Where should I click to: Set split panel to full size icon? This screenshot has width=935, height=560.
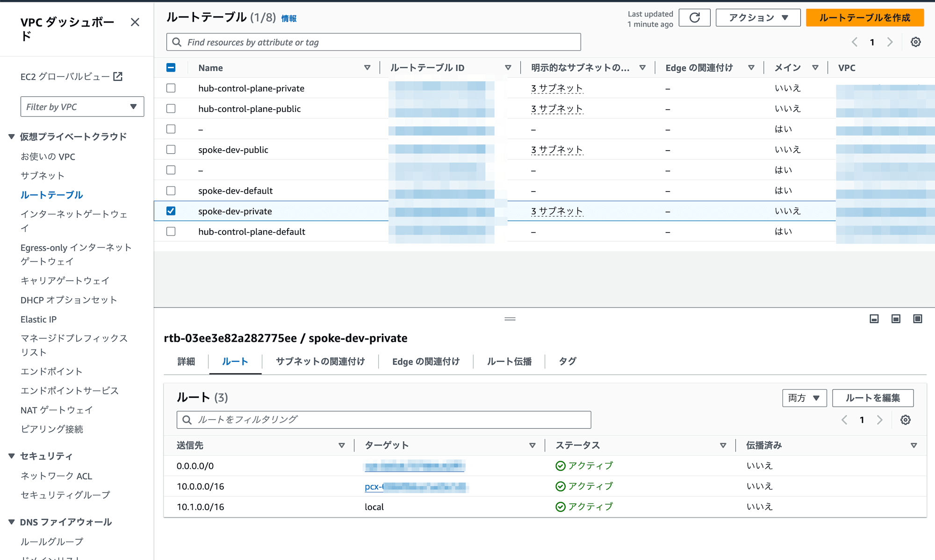tap(918, 319)
